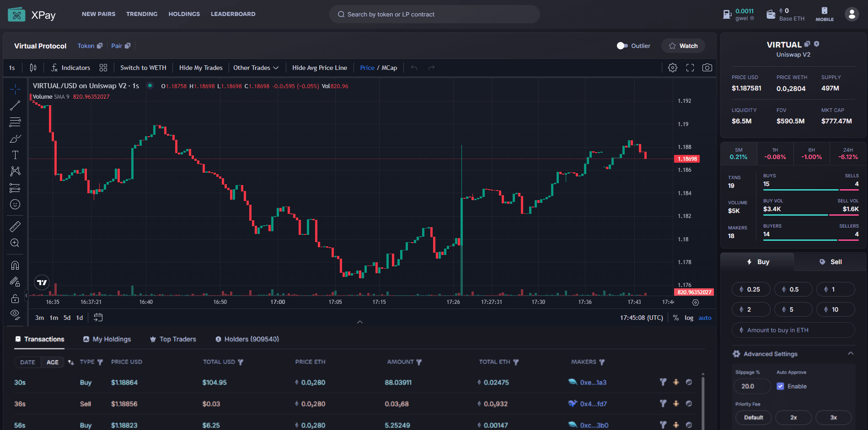Viewport: 868px width, 430px height.
Task: Collapse the chart panel with up chevron
Action: coord(360,322)
